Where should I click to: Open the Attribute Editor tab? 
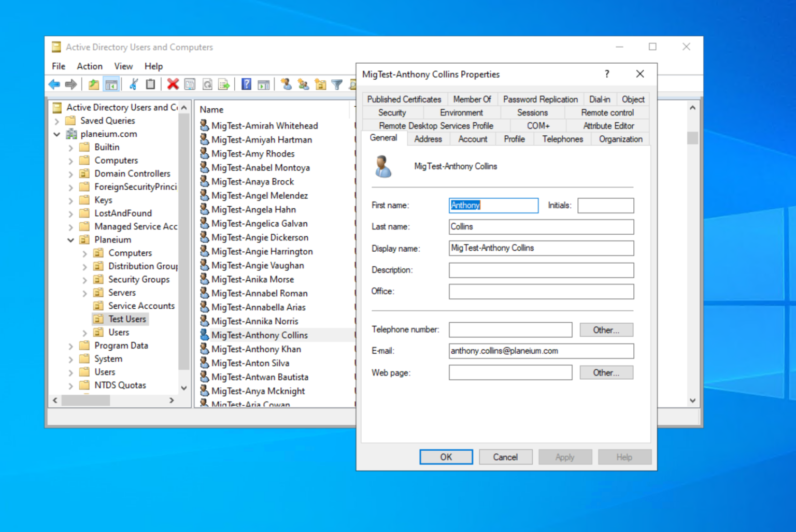tap(608, 125)
